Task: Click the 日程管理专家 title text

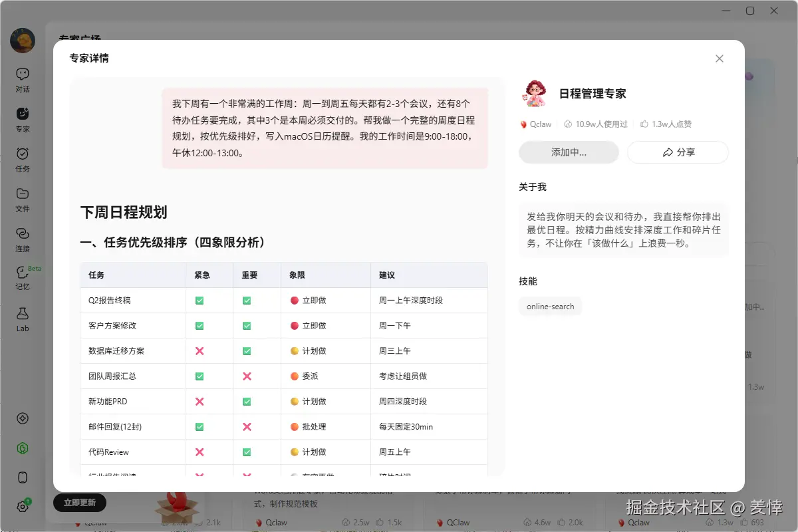Action: (593, 94)
